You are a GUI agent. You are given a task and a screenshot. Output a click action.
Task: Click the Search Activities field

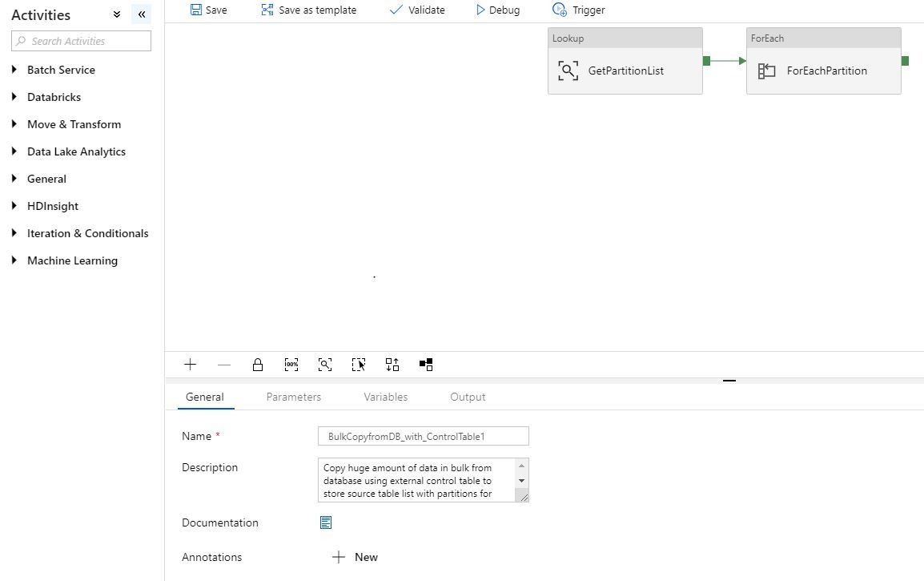coord(82,41)
